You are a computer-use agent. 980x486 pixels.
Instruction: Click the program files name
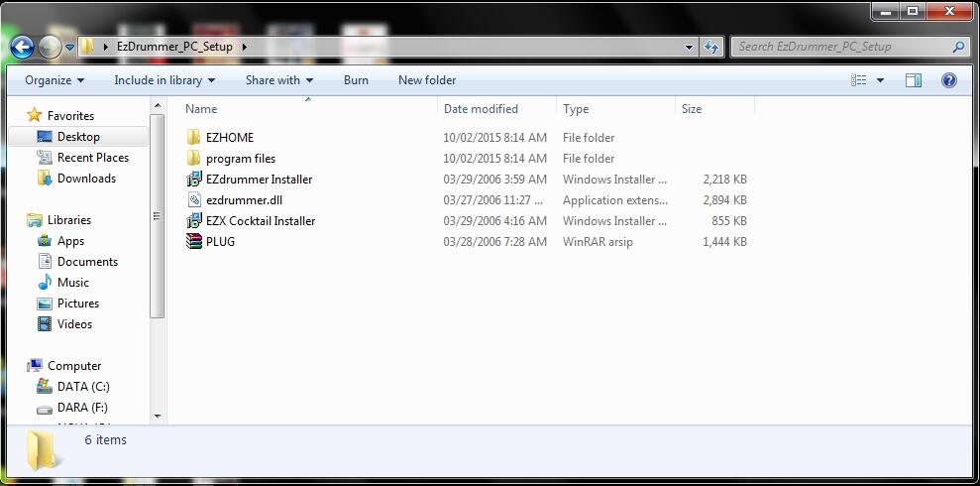(x=241, y=159)
